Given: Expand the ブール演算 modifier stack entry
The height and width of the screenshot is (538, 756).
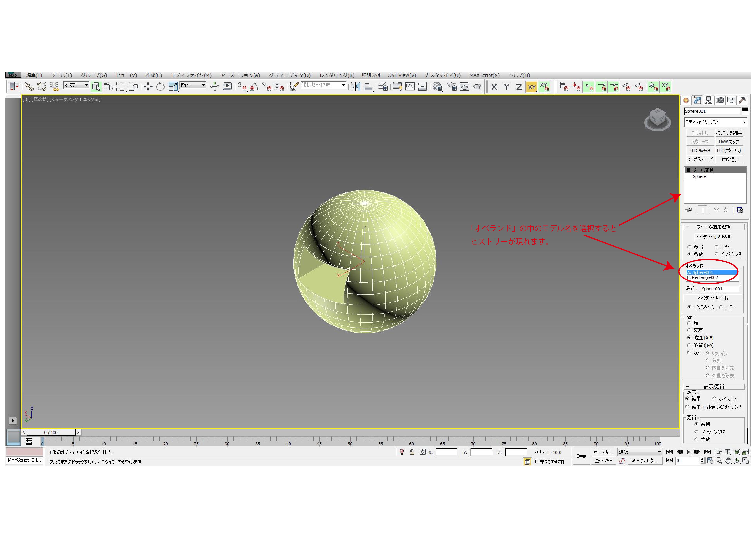Looking at the screenshot, I should tap(689, 170).
